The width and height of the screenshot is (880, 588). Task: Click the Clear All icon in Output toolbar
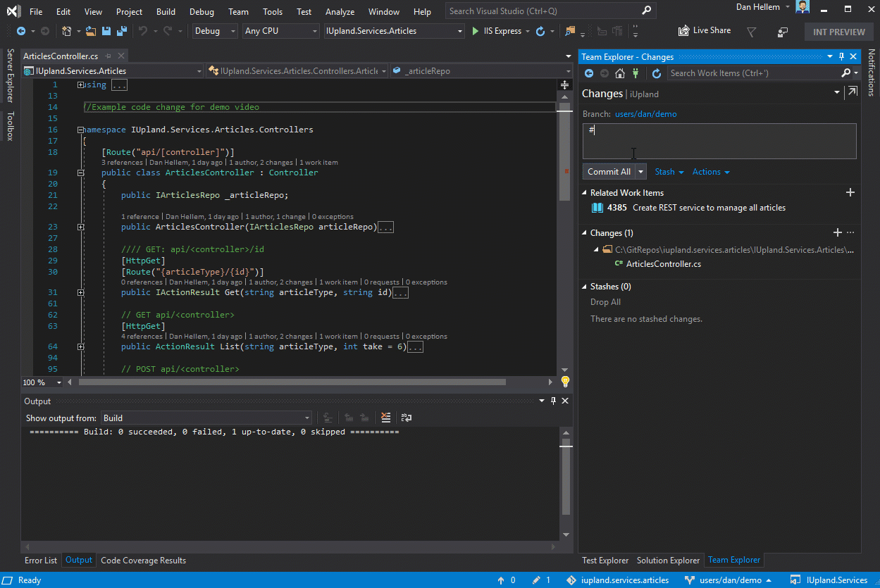(x=385, y=418)
